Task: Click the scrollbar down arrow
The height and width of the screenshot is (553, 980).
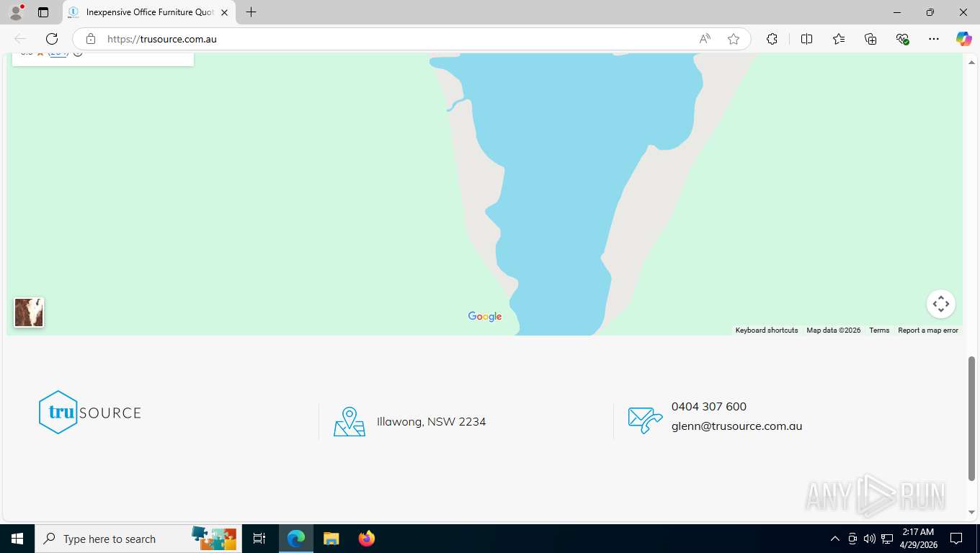Action: (971, 513)
